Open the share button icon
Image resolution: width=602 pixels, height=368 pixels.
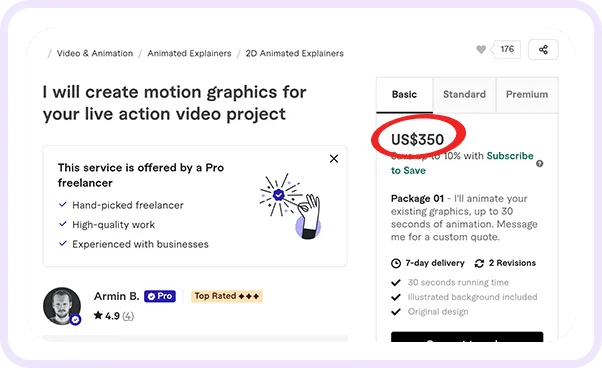[543, 50]
